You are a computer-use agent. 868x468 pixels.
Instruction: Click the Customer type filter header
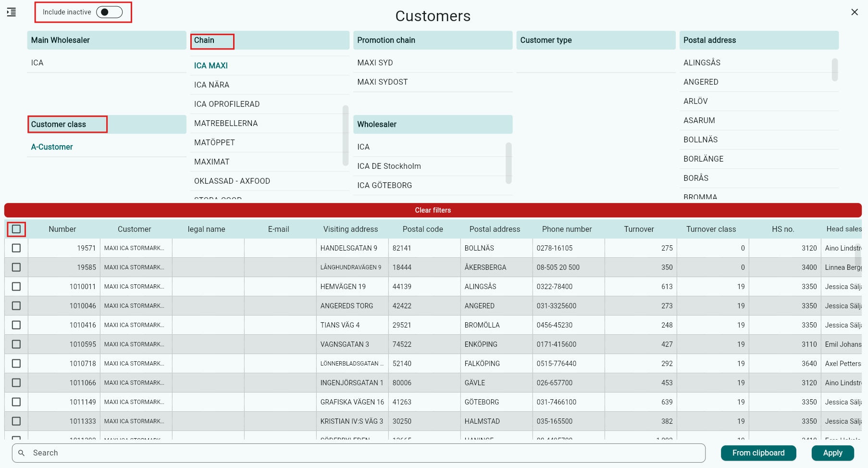(x=596, y=40)
